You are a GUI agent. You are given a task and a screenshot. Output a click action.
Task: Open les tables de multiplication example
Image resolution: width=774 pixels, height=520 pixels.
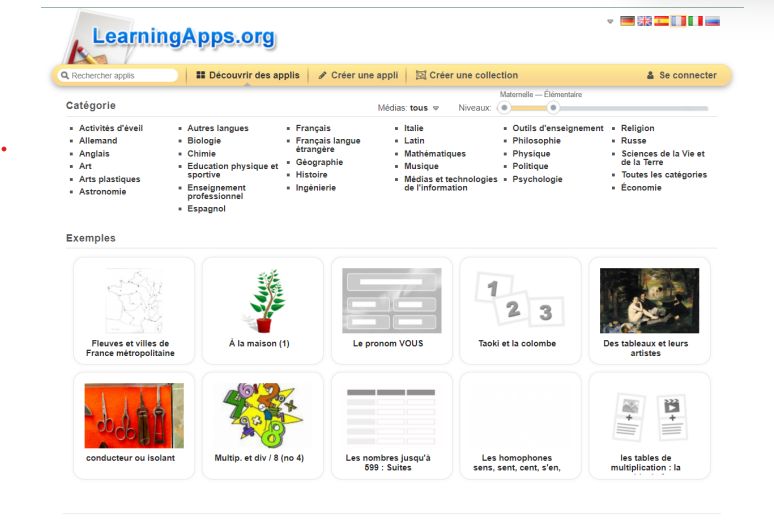649,426
